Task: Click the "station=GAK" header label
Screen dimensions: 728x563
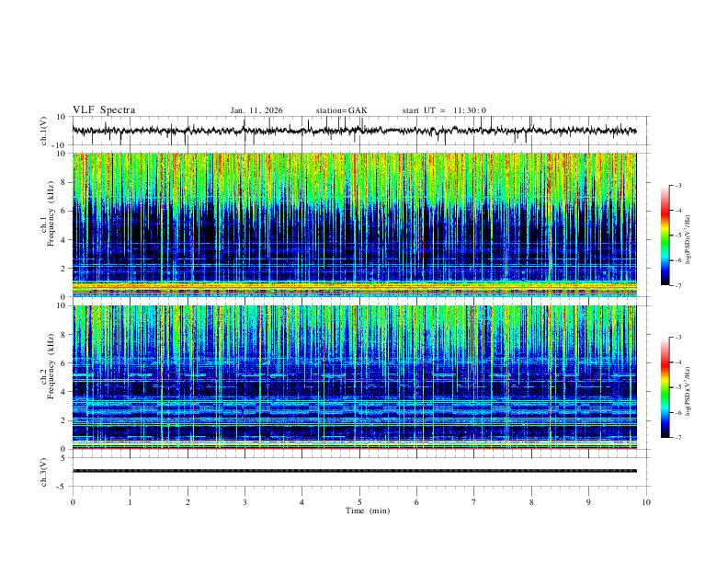Action: tap(341, 110)
